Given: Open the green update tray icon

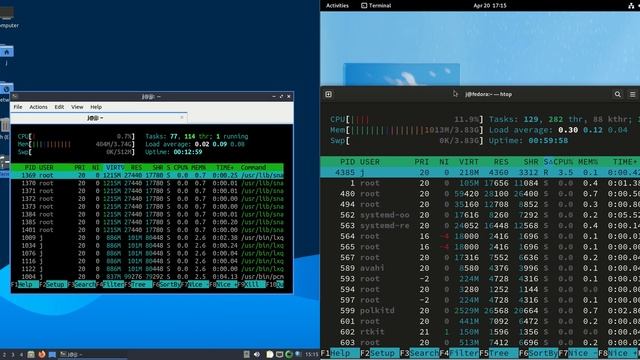Looking at the screenshot, I should [x=289, y=354].
